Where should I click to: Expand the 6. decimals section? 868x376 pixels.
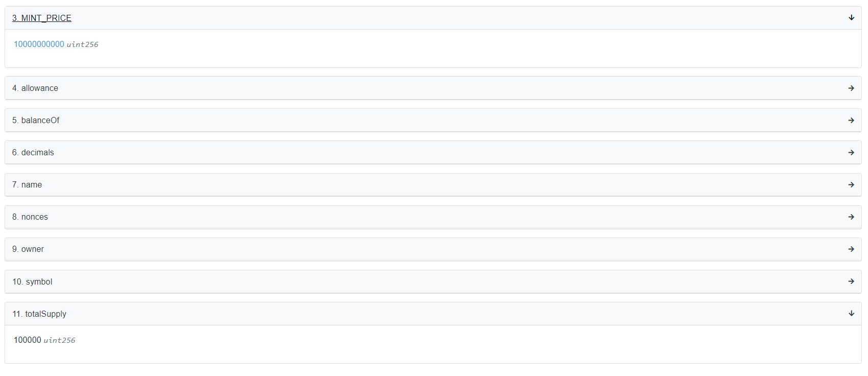pyautogui.click(x=33, y=153)
